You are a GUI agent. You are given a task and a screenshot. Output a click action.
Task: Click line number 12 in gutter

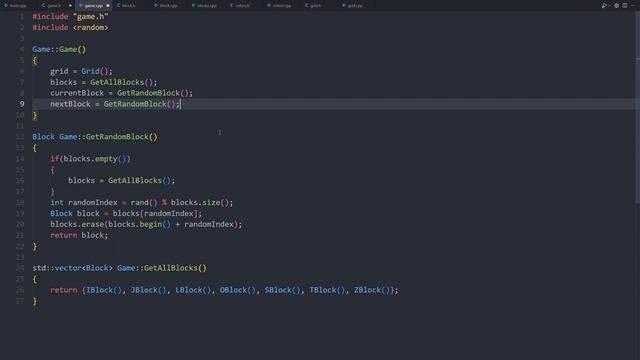coord(20,137)
